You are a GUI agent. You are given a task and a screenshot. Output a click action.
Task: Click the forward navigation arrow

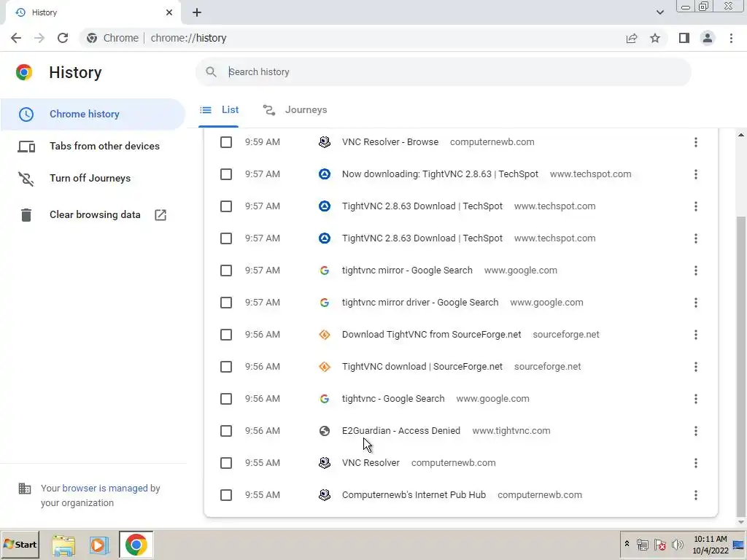click(39, 38)
